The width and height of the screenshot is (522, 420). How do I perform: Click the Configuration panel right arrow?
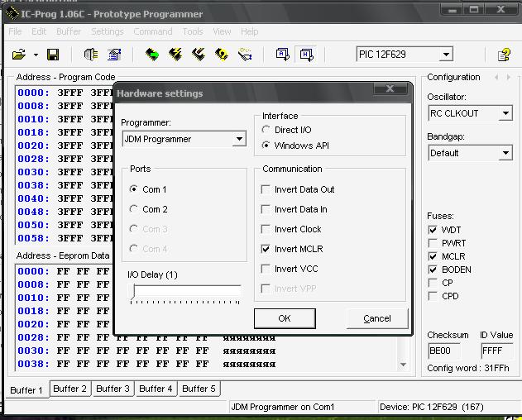point(509,77)
